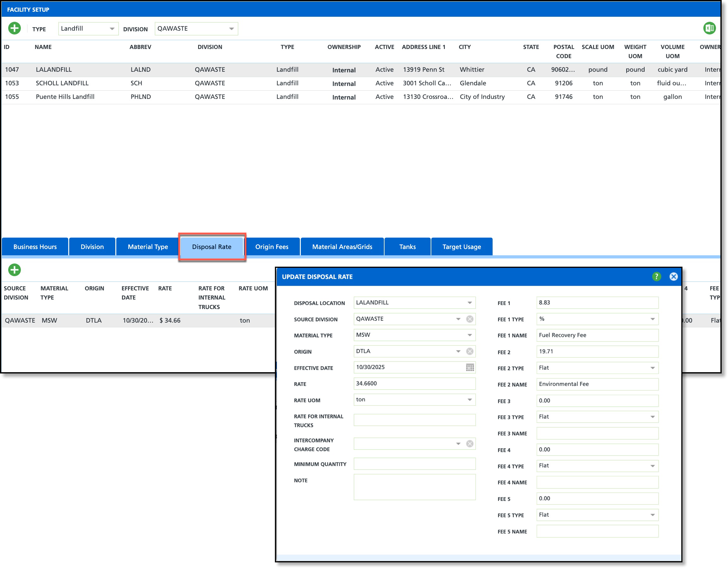Add a new facility with green plus icon
This screenshot has width=728, height=570.
(x=14, y=28)
